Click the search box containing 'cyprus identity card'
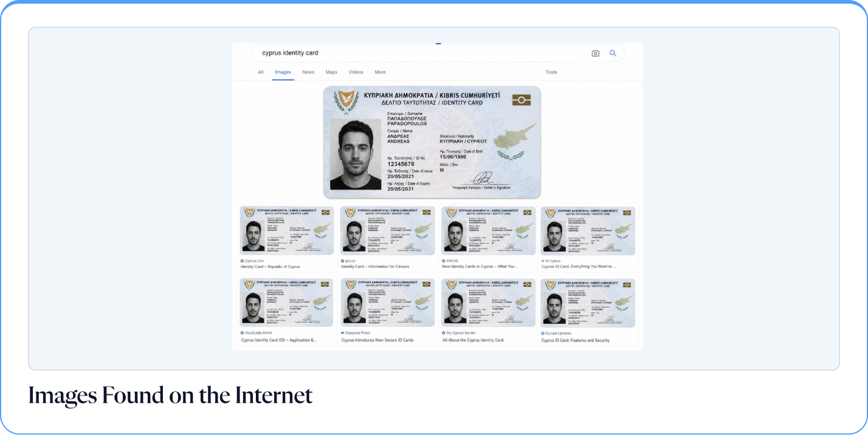868x435 pixels. coord(438,53)
